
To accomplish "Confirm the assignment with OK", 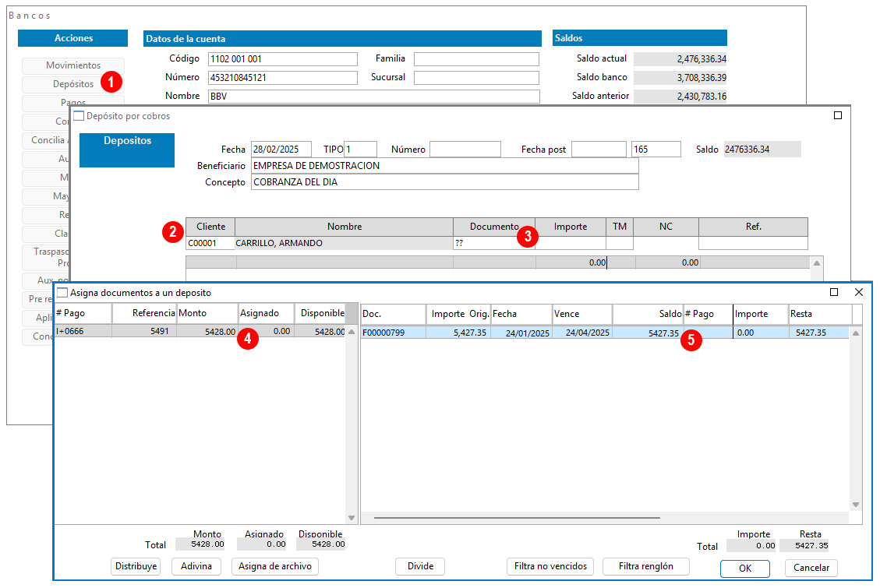I will (x=745, y=569).
